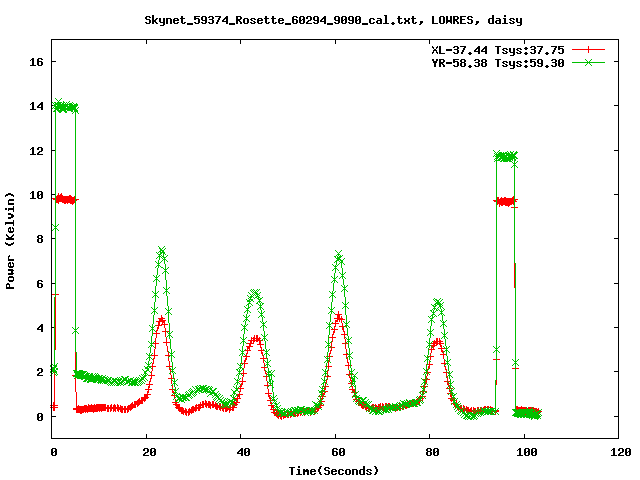This screenshot has width=640, height=480.
Task: Click y-axis tick label 10
Action: [x=36, y=195]
